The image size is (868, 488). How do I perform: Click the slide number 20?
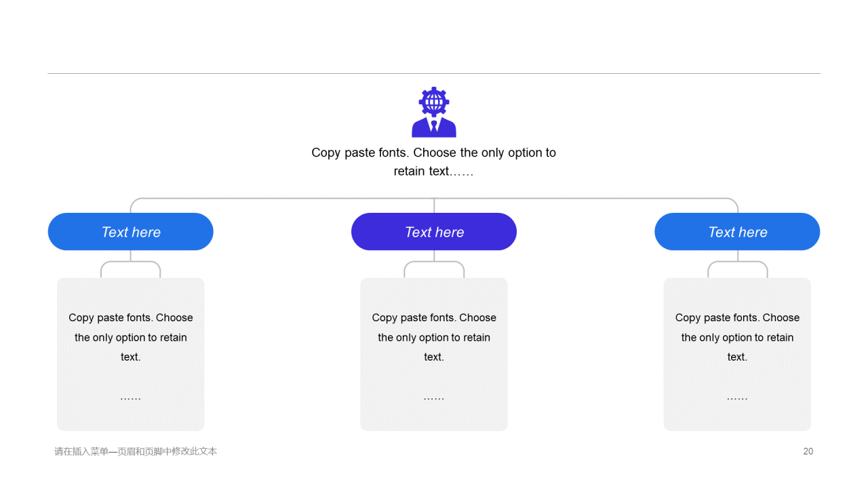point(808,451)
